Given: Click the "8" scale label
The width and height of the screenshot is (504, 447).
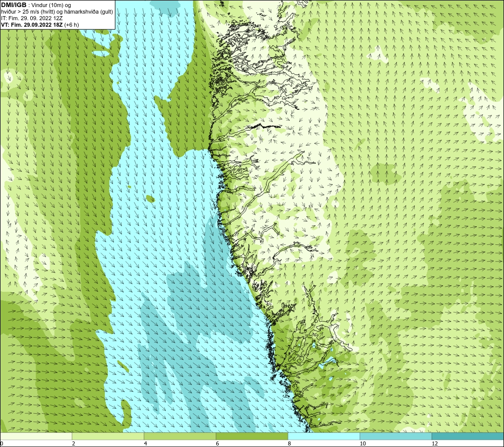Looking at the screenshot, I should coord(290,443).
